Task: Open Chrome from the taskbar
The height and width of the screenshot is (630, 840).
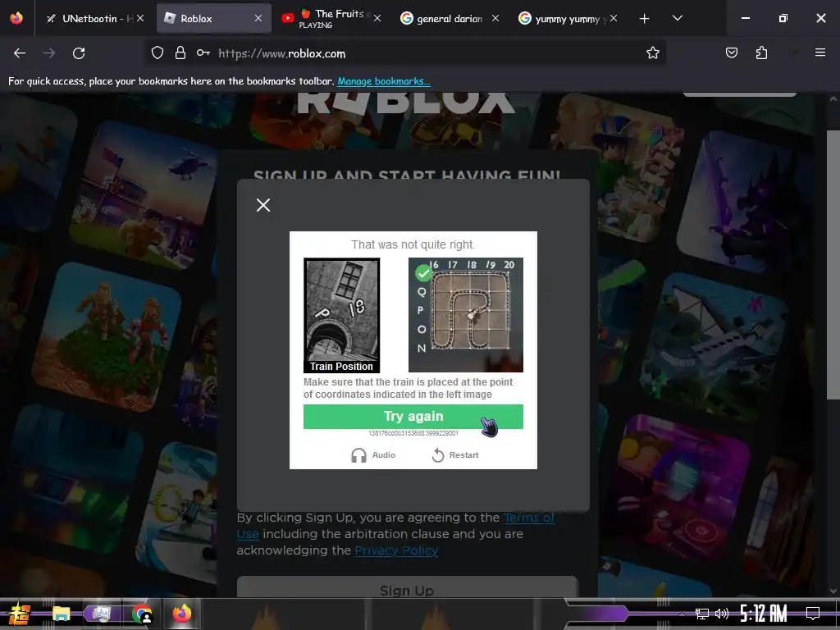Action: [142, 614]
